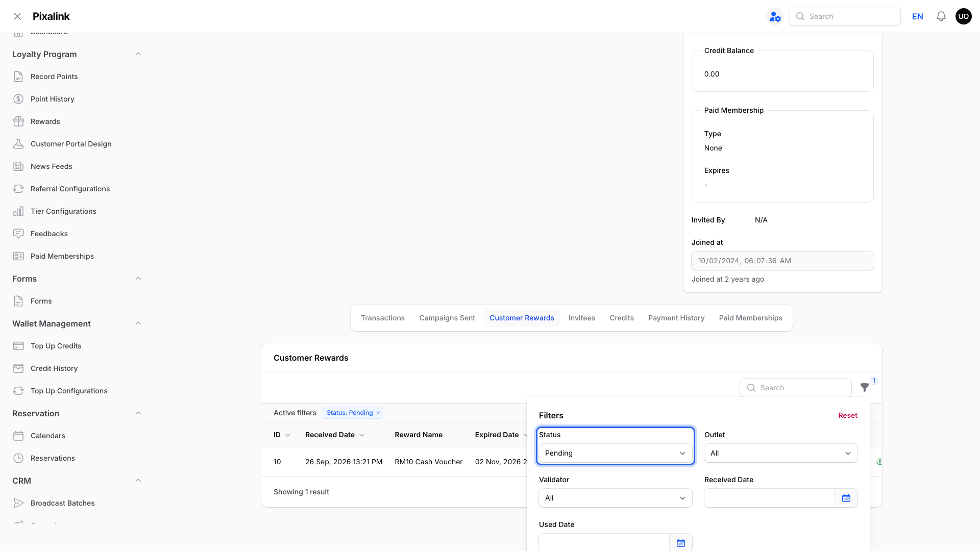
Task: Open the Reservations page
Action: click(x=53, y=458)
